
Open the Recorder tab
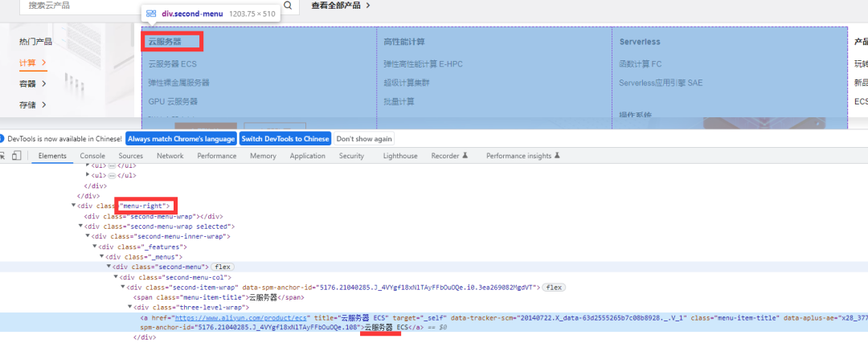[x=449, y=156]
